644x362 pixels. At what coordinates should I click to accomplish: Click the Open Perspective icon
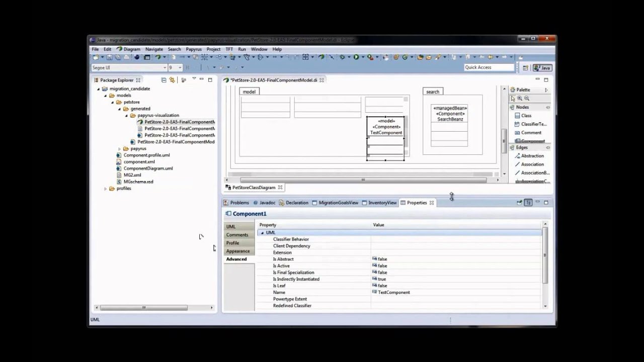525,67
